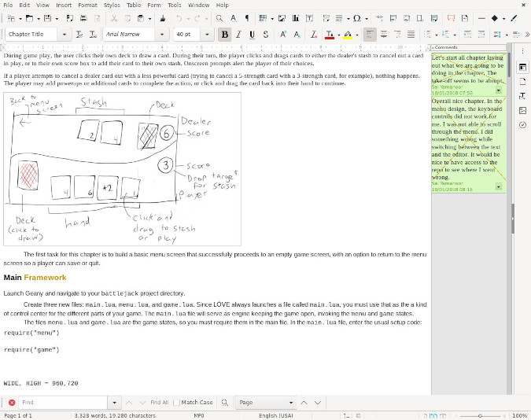Expand the Arial Narrow font name dropdown
Viewport: 531px width, 420px height.
pos(161,35)
